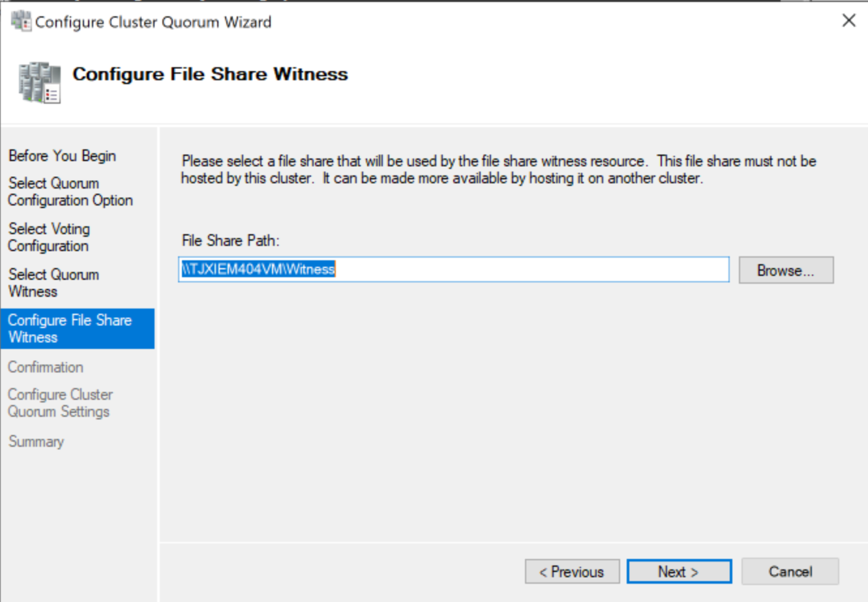Jump to the Select Quorum Witness step
The image size is (868, 602).
coord(53,283)
